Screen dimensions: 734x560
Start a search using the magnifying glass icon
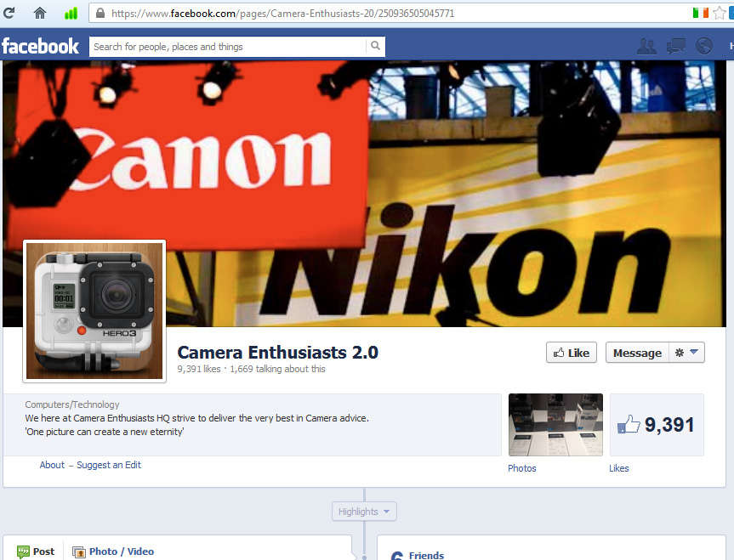tap(375, 46)
